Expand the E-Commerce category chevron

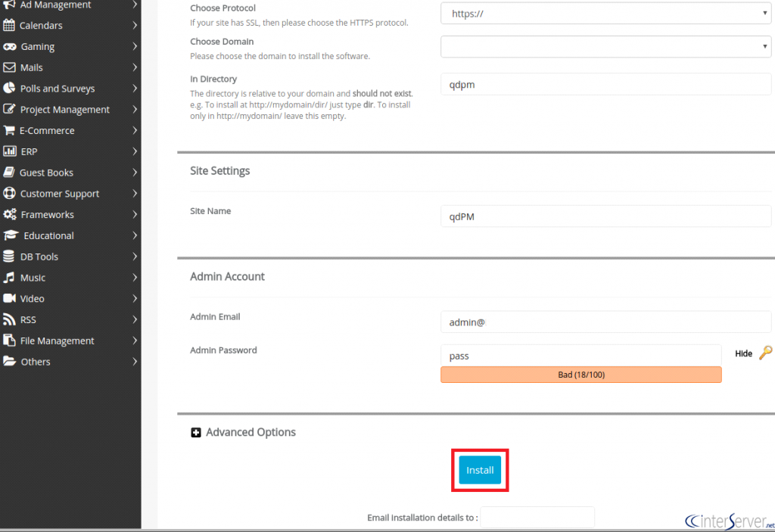(x=135, y=130)
